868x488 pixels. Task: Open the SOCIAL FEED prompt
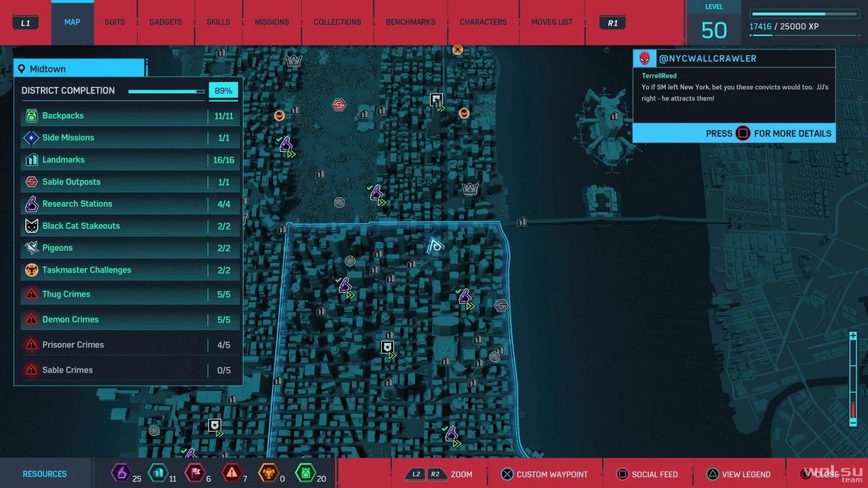pos(646,474)
